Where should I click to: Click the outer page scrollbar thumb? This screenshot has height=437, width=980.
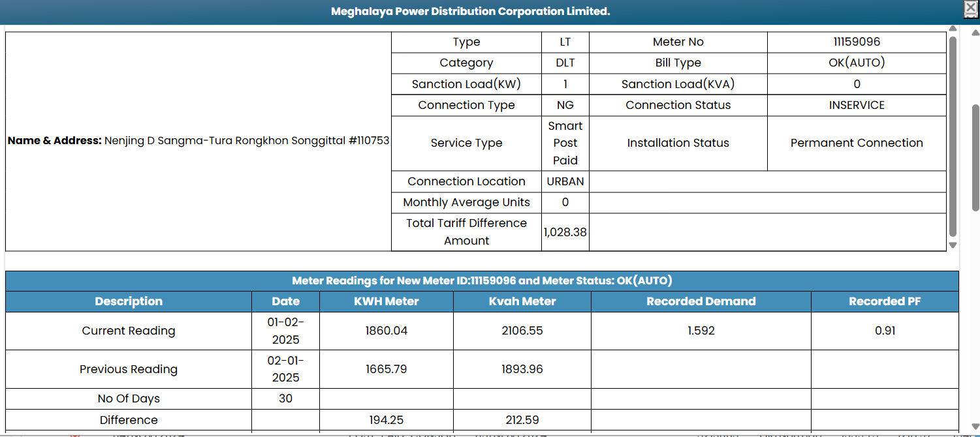(x=975, y=157)
